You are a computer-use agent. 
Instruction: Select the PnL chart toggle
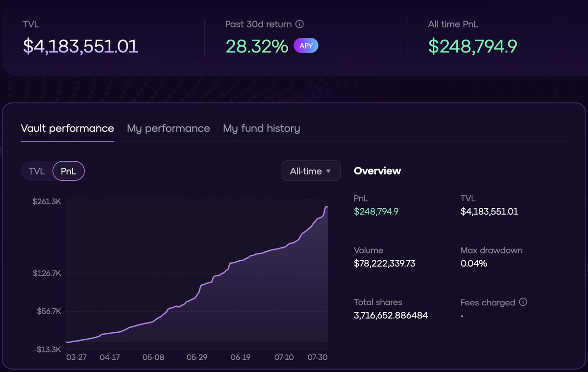click(68, 171)
